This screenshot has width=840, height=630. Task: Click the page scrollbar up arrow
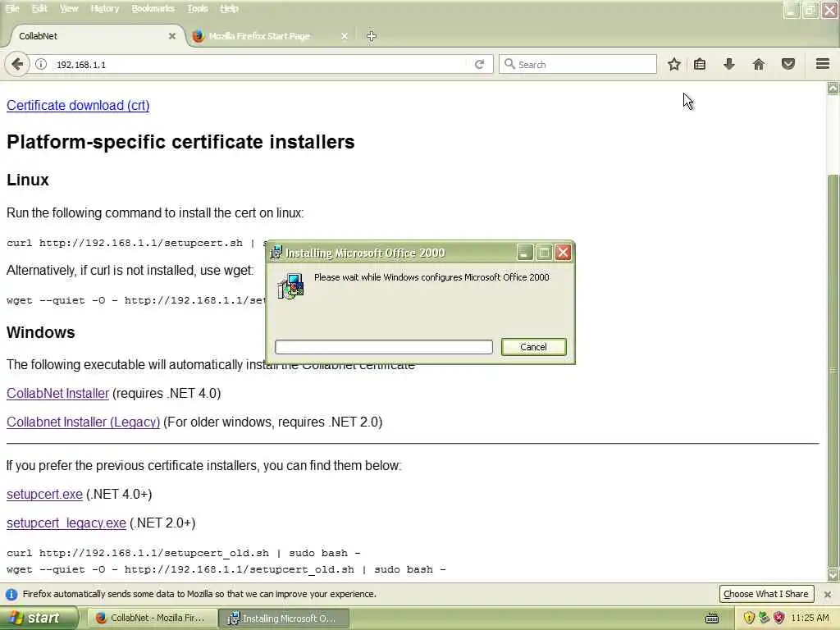pos(833,88)
